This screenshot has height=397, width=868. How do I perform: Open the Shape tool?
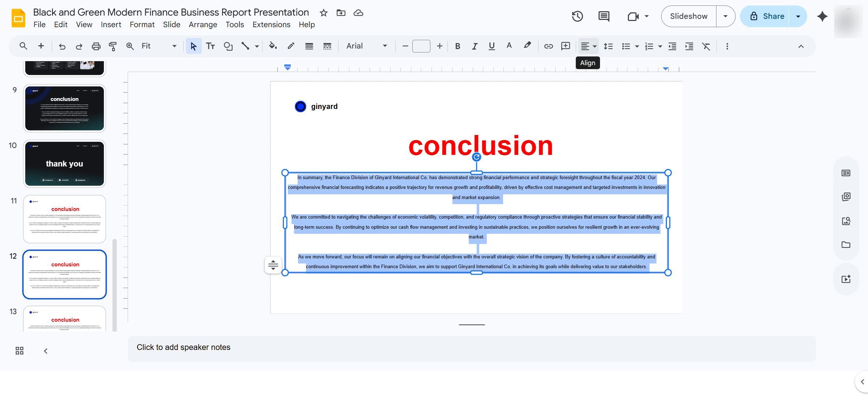(x=228, y=46)
